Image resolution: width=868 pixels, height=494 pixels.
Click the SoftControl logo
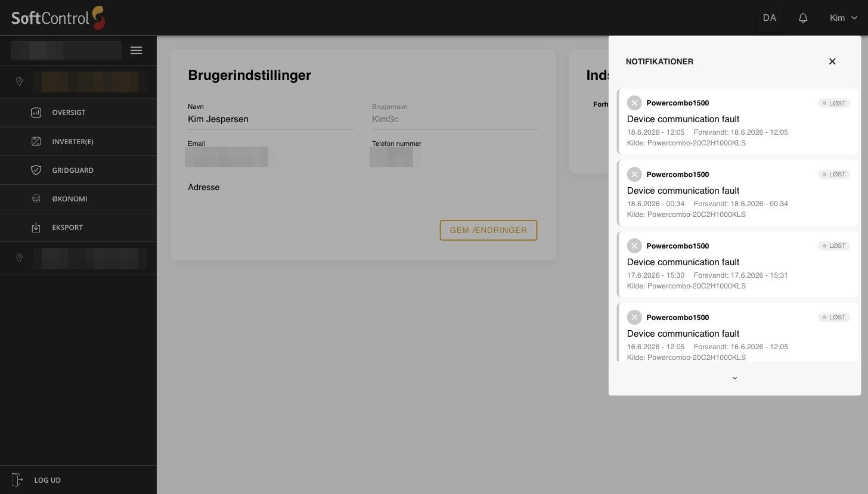[x=58, y=18]
